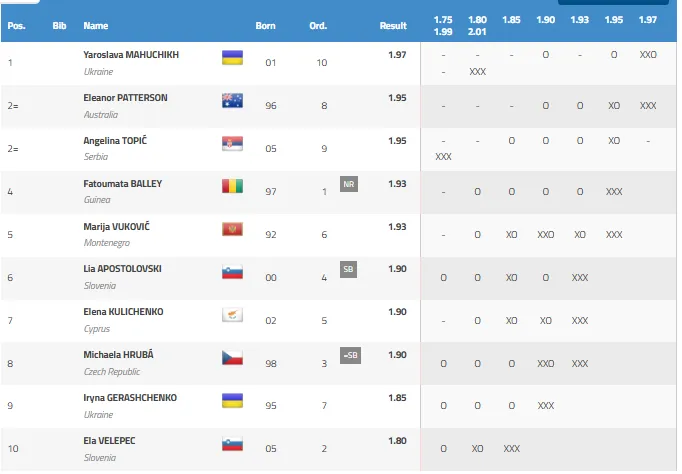Viewport: 682px width, 474px height.
Task: Click the SB badge for Lia Apostolovski
Action: (x=348, y=269)
